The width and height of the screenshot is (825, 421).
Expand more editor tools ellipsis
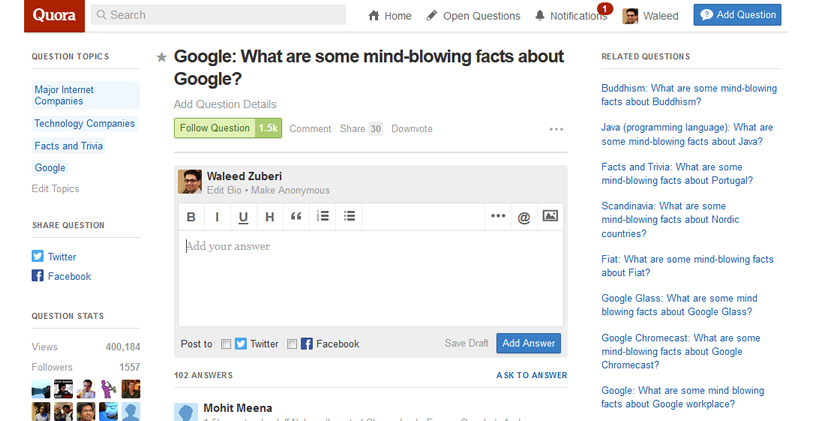click(x=497, y=217)
